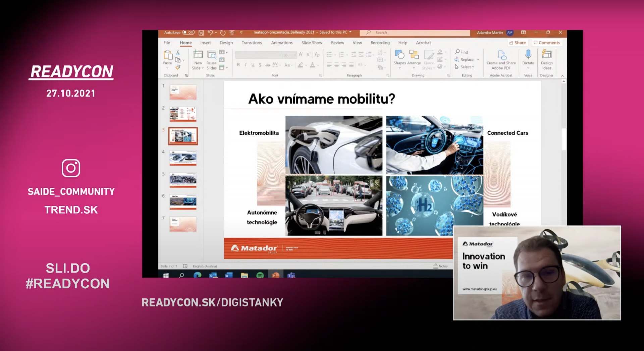
Task: Expand the Select dropdown in Editing
Action: tap(465, 67)
